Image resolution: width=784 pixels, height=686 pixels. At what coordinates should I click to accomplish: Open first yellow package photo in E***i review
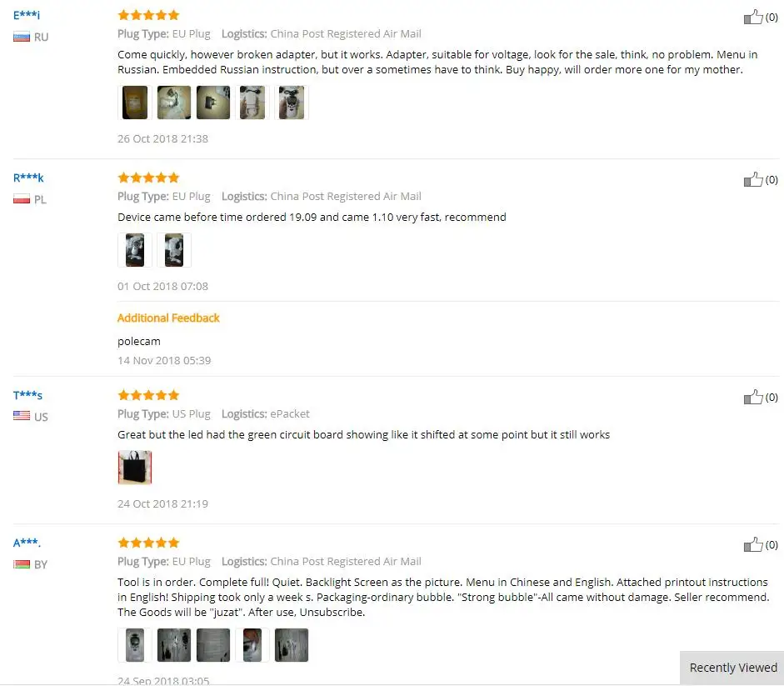click(134, 103)
